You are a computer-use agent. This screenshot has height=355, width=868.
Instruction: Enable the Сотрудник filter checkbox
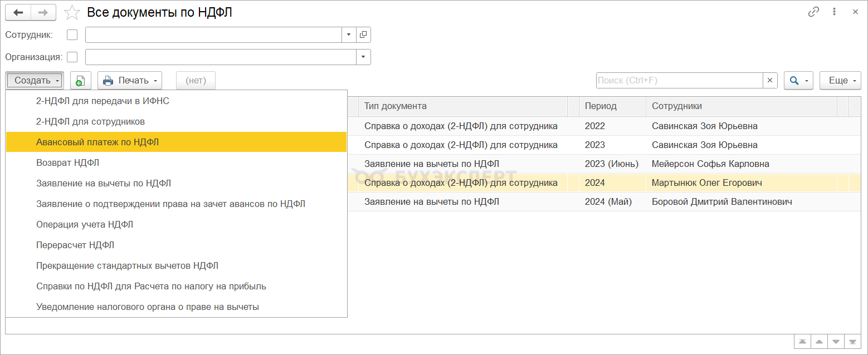[72, 34]
